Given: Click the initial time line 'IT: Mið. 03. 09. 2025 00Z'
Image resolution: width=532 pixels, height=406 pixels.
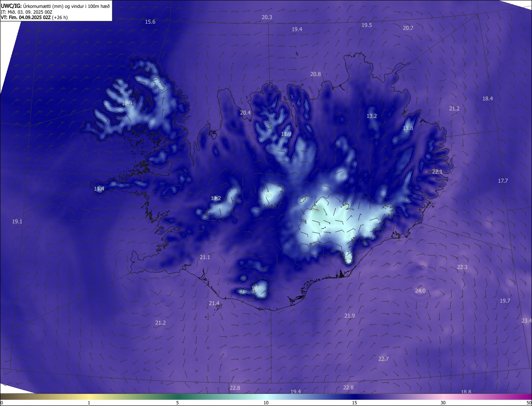Looking at the screenshot, I should [x=27, y=12].
